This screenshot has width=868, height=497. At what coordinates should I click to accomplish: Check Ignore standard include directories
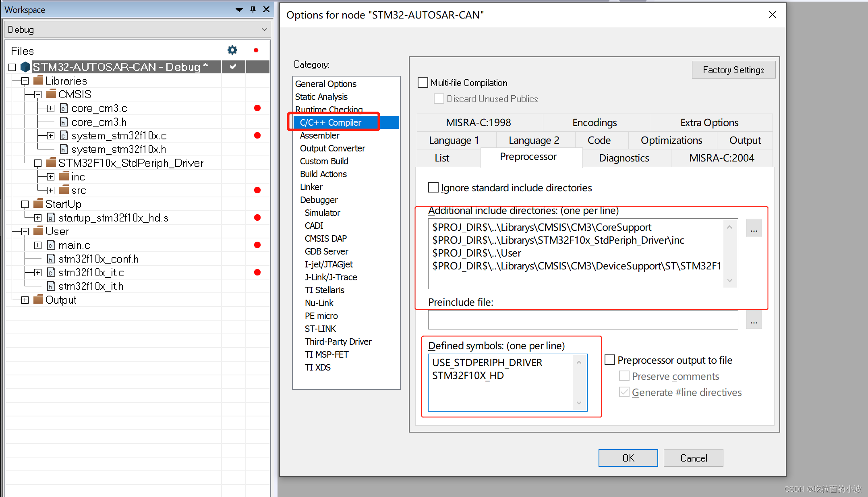tap(433, 188)
